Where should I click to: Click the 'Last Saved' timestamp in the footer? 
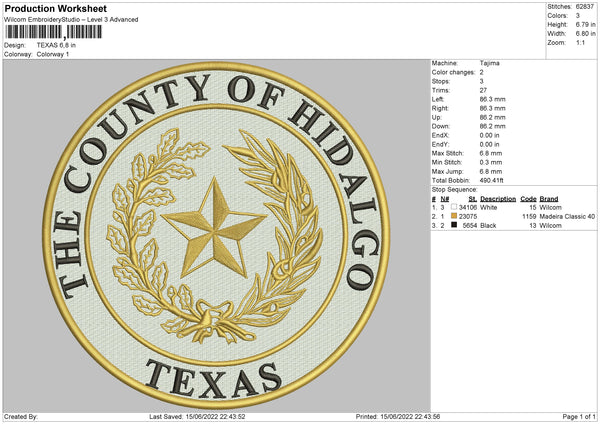point(197,416)
